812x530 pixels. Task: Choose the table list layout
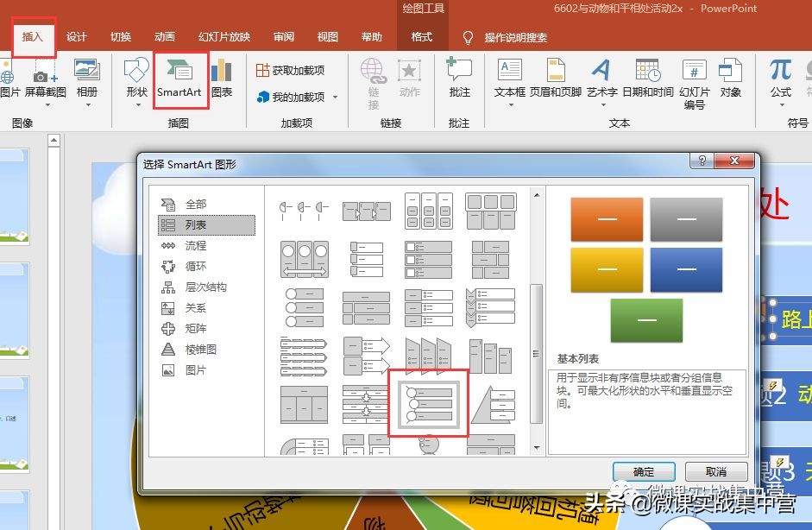pos(305,405)
